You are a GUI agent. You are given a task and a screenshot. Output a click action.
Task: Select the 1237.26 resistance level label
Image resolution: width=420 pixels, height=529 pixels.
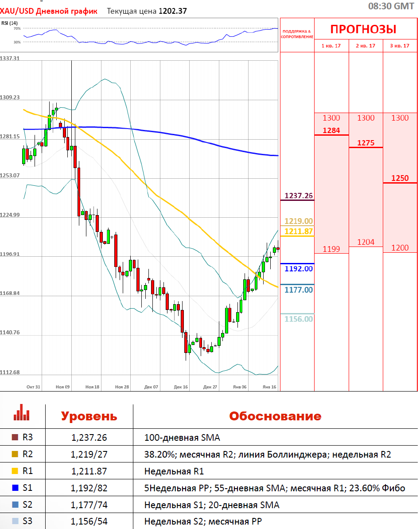coord(299,196)
